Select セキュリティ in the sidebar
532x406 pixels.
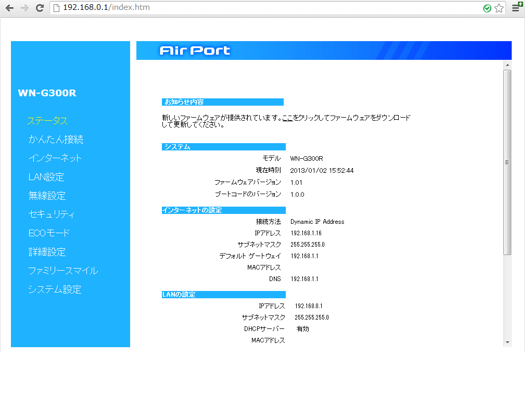51,214
